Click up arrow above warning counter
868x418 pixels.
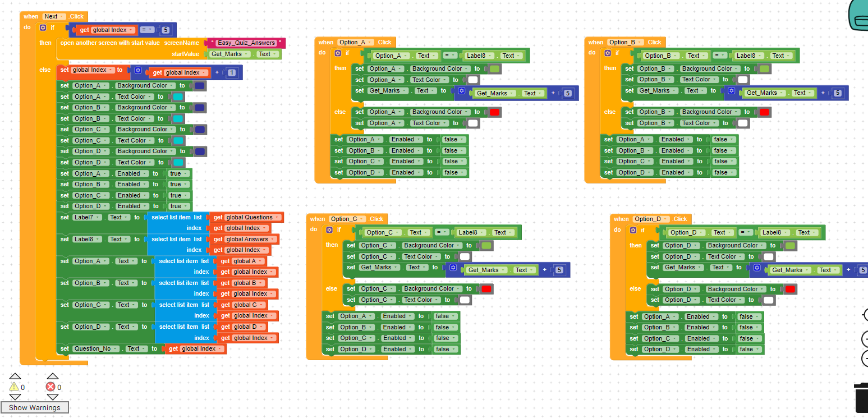(x=15, y=376)
